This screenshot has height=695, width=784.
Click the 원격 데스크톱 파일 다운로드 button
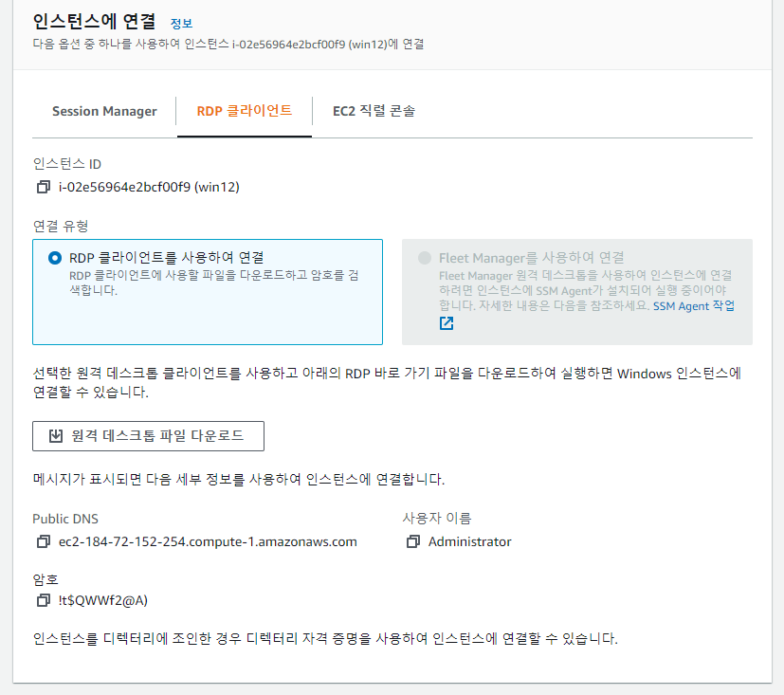pyautogui.click(x=148, y=436)
